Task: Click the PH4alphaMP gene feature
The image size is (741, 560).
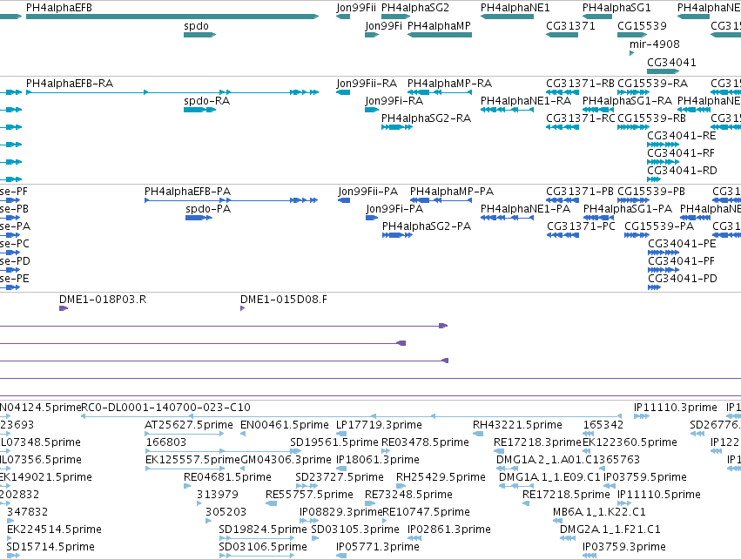Action: 440,35
